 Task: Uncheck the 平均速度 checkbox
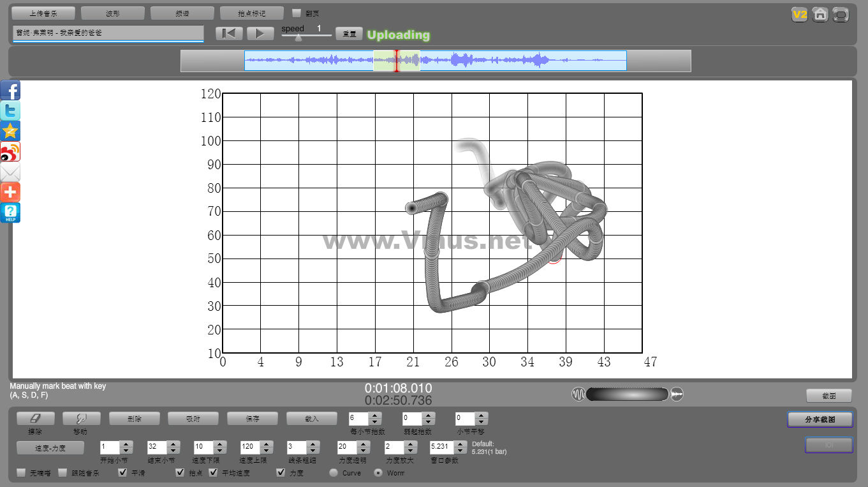pos(214,473)
